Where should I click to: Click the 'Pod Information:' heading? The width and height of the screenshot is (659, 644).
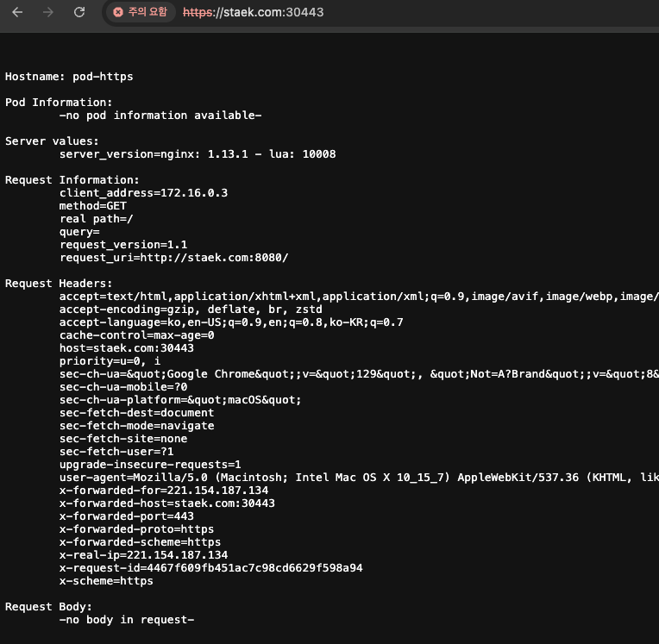click(59, 103)
